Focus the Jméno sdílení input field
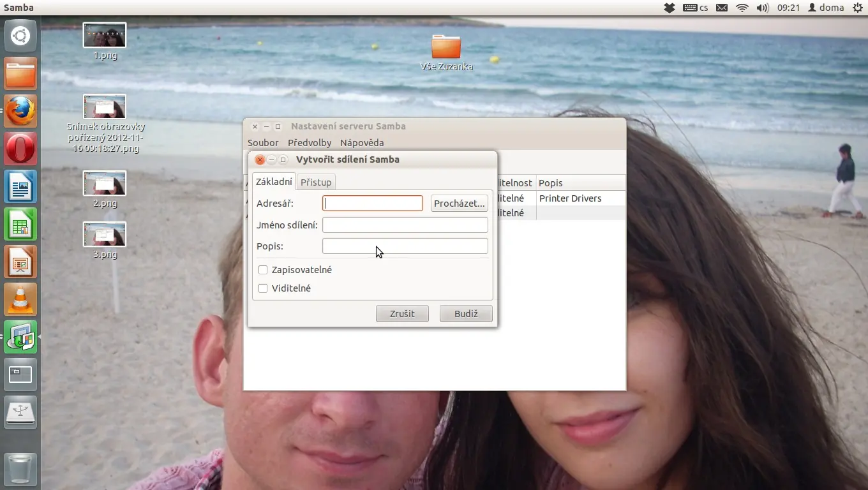The image size is (868, 490). coord(405,225)
